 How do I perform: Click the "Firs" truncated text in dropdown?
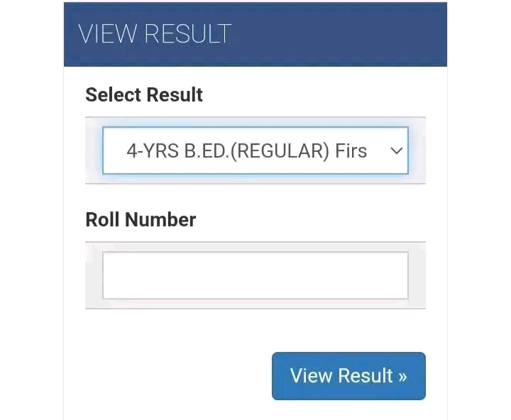click(x=351, y=151)
